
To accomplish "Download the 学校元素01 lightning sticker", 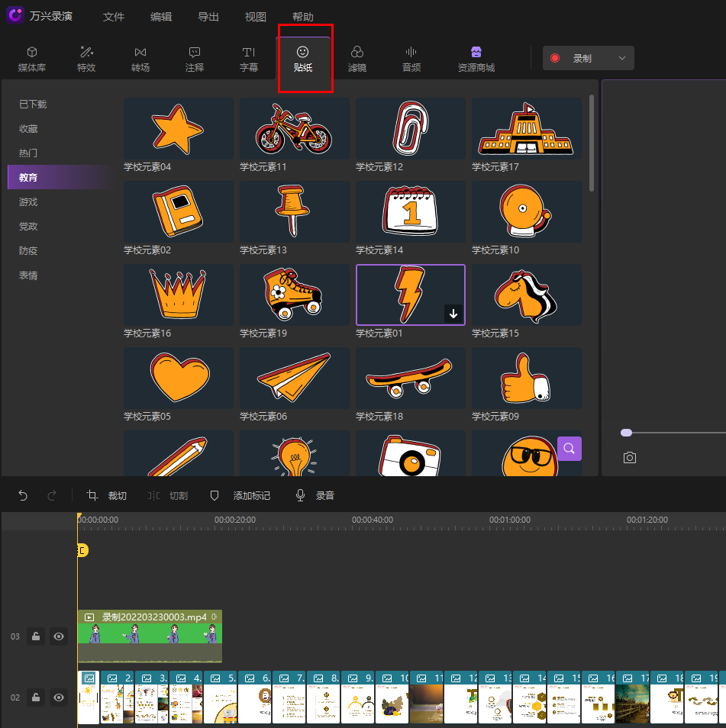I will [453, 314].
